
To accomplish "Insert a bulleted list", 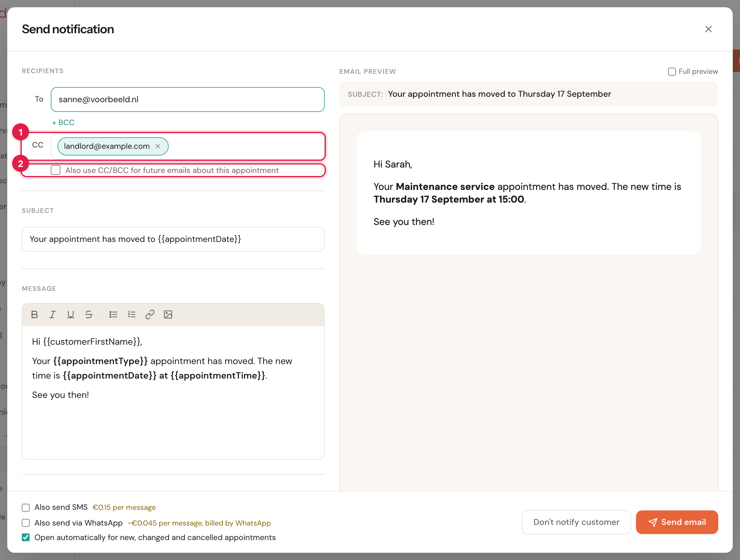I will pyautogui.click(x=113, y=314).
